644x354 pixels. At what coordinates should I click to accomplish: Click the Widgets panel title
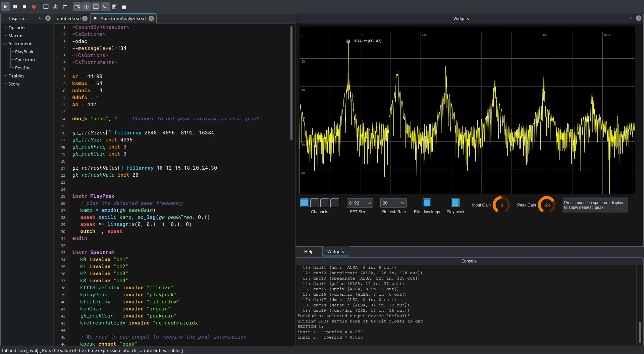tap(461, 18)
